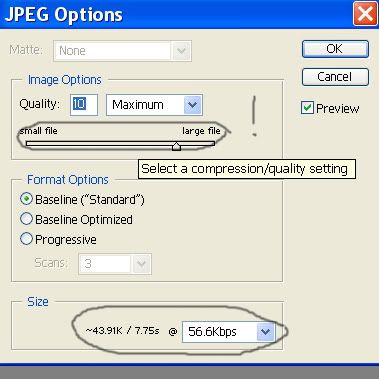379x379 pixels.
Task: Choose the Progressive format option
Action: click(x=58, y=239)
